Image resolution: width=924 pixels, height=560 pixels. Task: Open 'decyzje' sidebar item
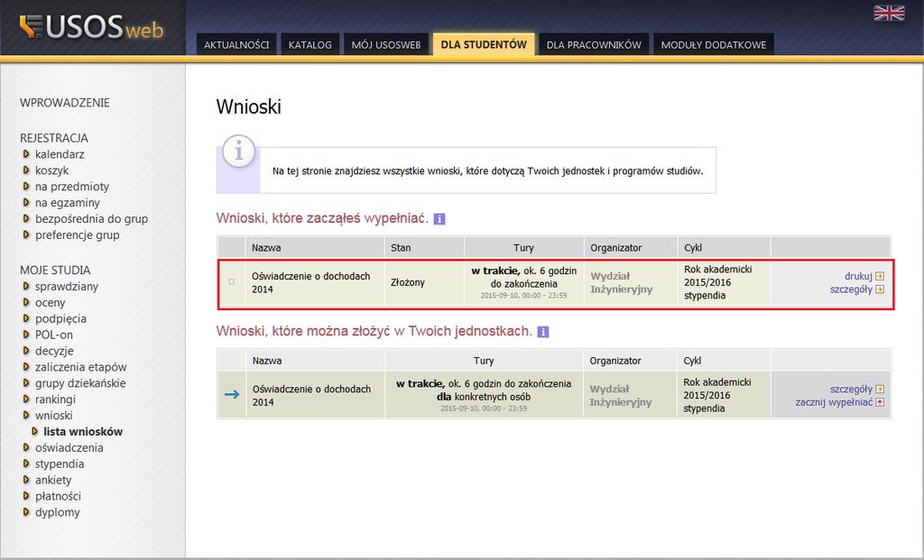[x=54, y=351]
